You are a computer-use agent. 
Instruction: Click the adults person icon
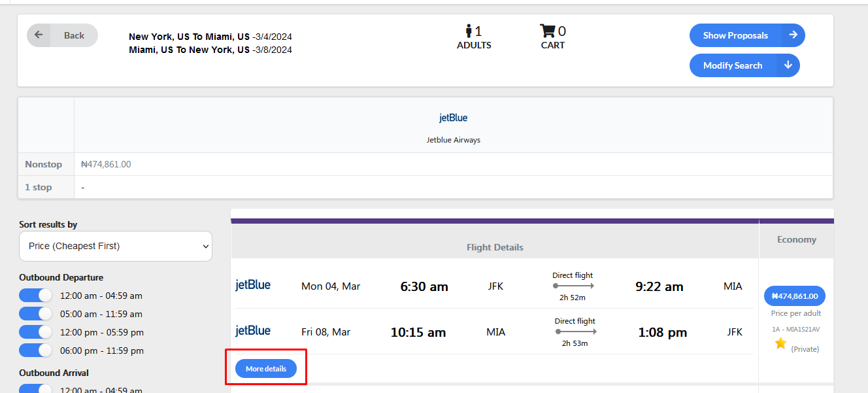(469, 31)
